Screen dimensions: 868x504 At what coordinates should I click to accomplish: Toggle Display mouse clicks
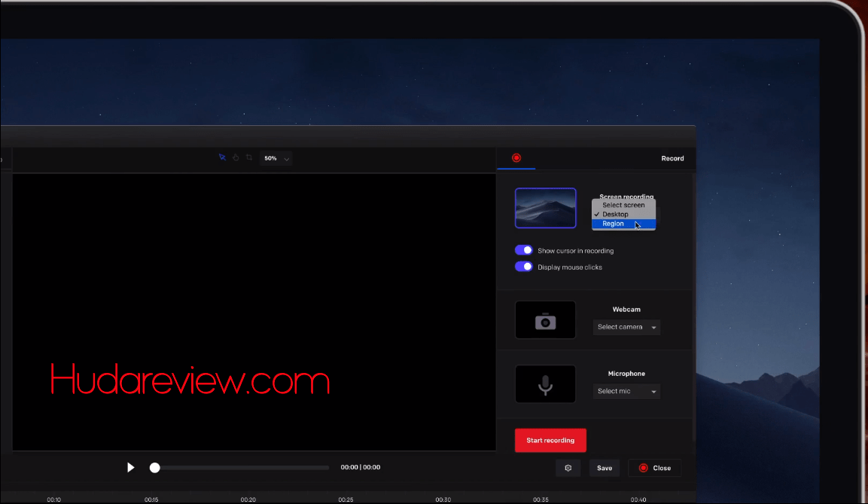pyautogui.click(x=524, y=267)
